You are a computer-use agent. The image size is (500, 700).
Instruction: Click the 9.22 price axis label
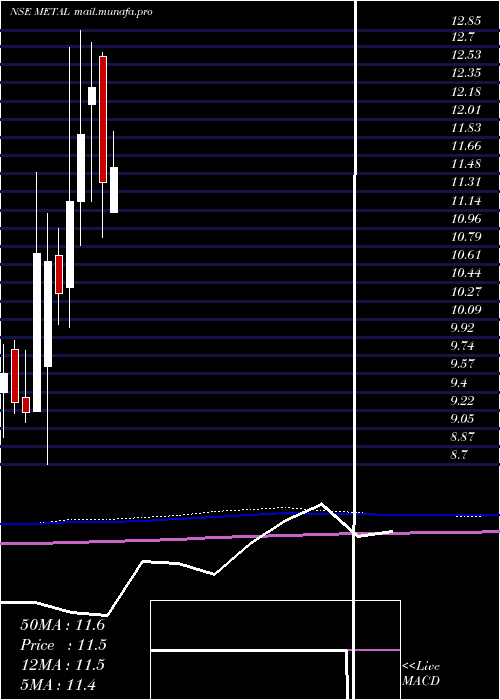tap(462, 400)
